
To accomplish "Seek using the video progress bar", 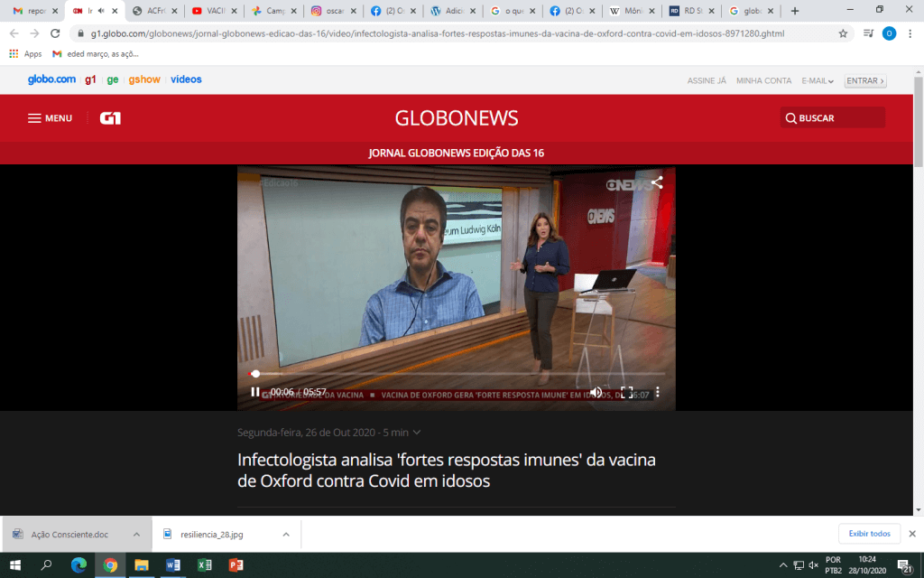I will [457, 373].
